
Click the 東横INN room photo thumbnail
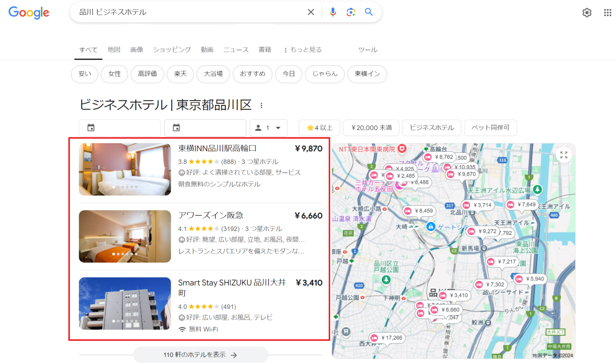coord(125,169)
